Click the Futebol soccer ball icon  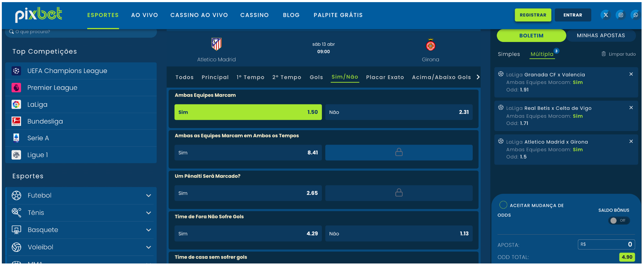coord(16,195)
